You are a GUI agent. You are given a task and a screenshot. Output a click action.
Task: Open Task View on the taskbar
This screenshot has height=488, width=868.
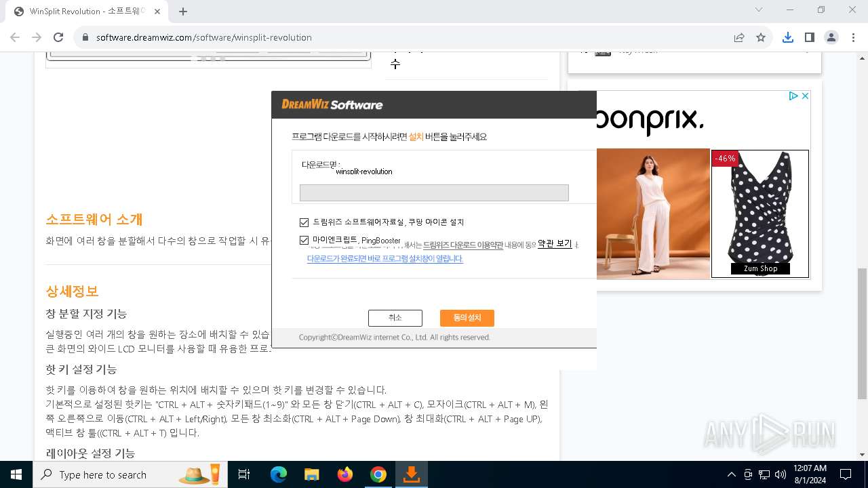click(244, 474)
